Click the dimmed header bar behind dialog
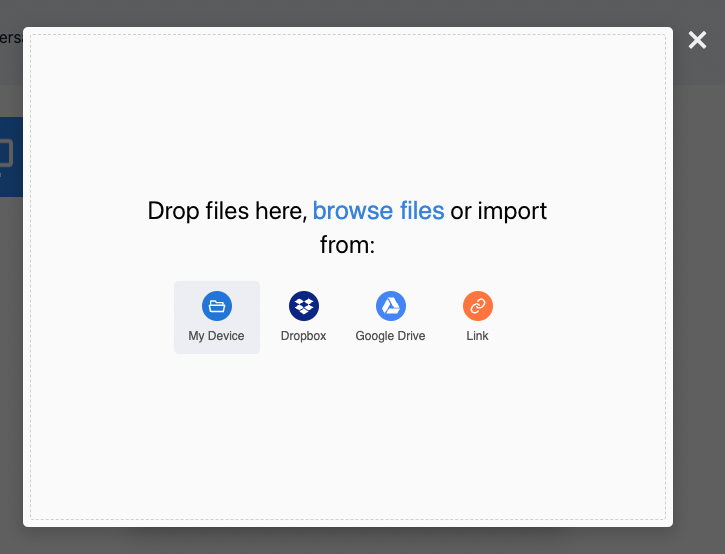 (x=700, y=70)
